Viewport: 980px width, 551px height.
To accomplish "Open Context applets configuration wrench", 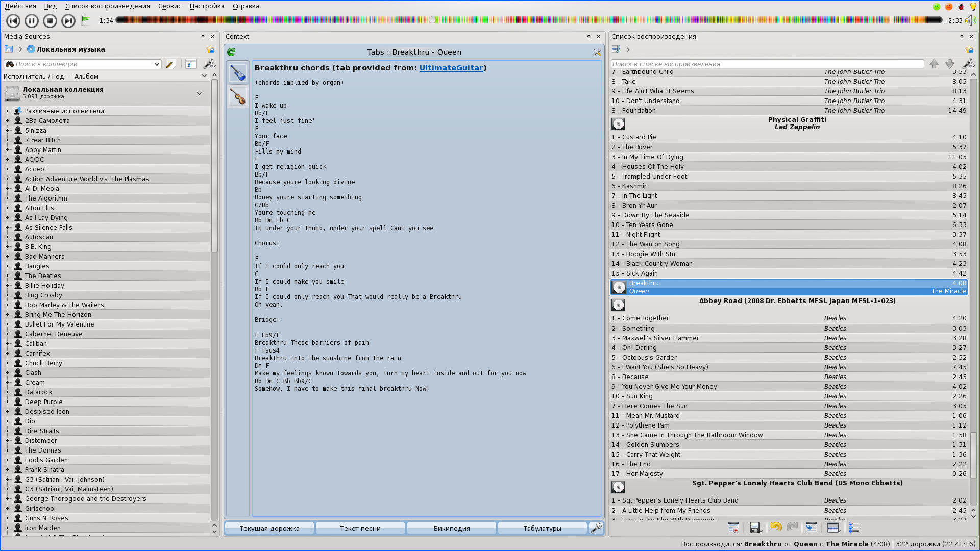I will click(596, 528).
